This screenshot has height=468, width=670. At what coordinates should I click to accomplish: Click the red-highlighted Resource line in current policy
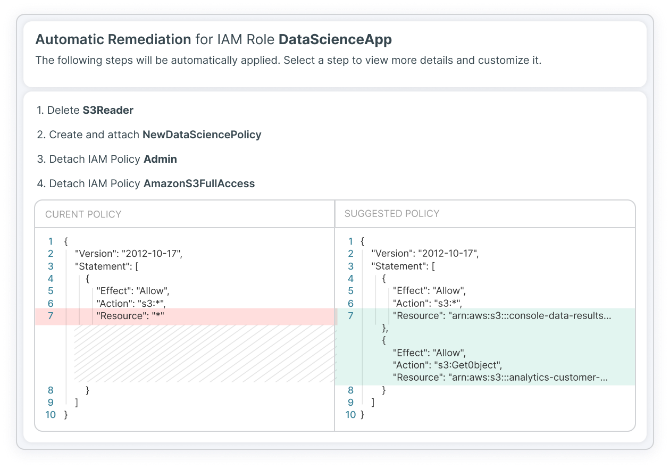(130, 315)
